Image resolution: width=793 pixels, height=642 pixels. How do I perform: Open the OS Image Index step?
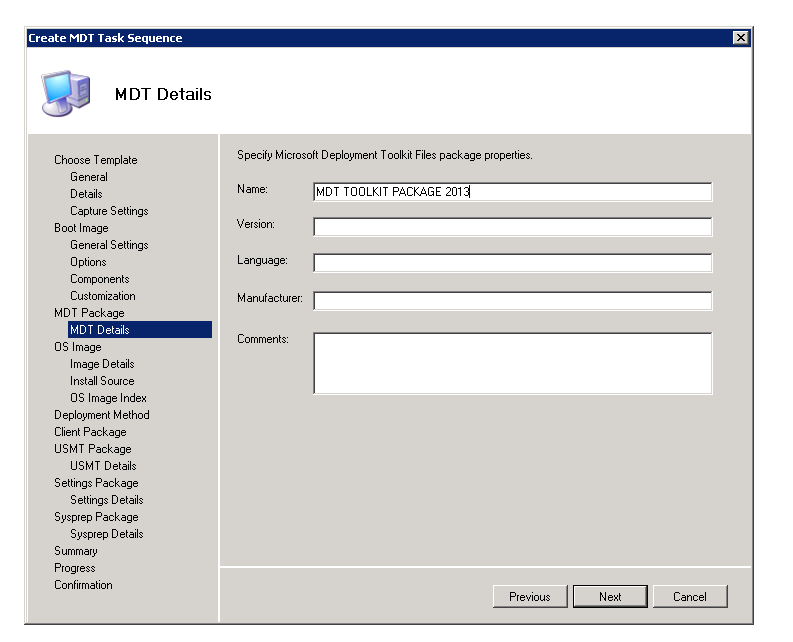pyautogui.click(x=108, y=398)
